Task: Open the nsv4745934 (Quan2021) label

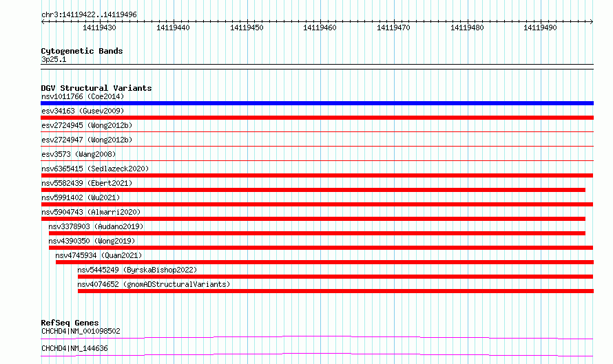Action: click(x=98, y=255)
